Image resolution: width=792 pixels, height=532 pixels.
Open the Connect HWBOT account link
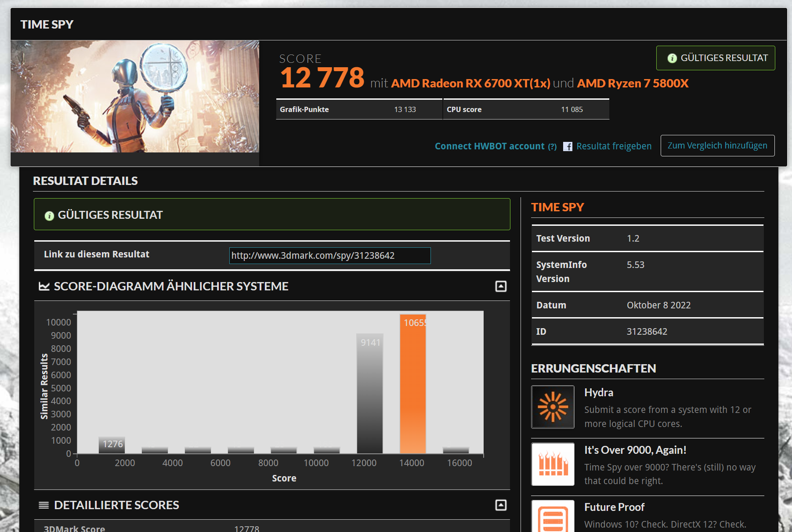489,146
